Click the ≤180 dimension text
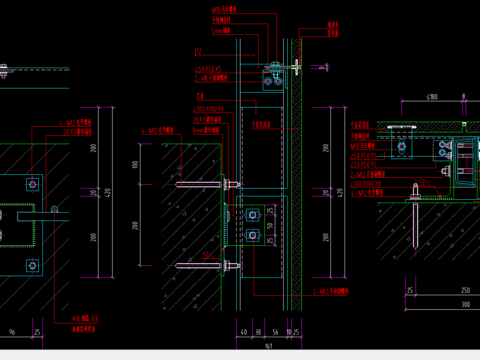 pos(432,97)
